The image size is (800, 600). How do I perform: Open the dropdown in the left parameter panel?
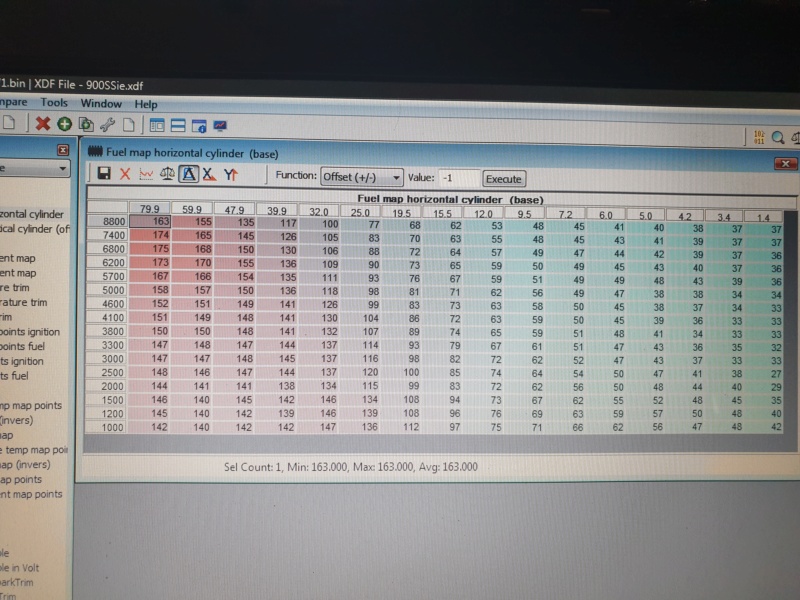[x=62, y=168]
